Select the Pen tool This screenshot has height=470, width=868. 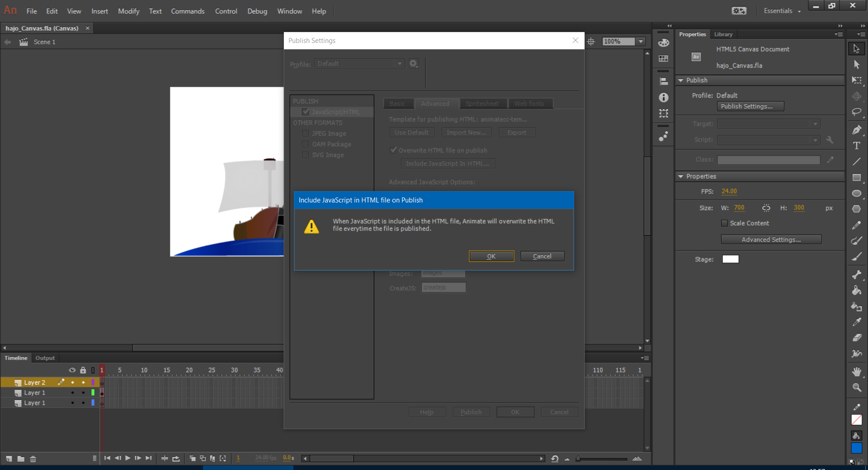tap(856, 130)
